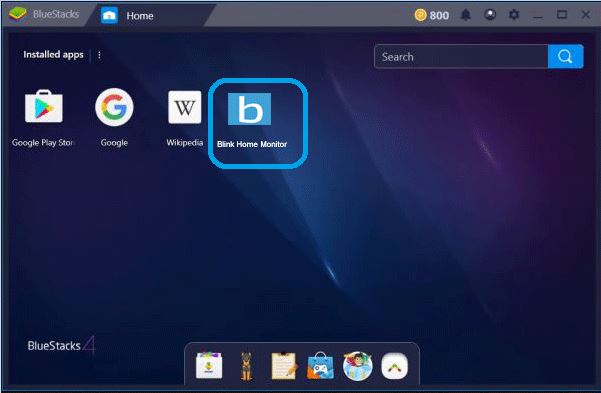Focus the Search input field
Image resolution: width=601 pixels, height=393 pixels.
[x=461, y=57]
